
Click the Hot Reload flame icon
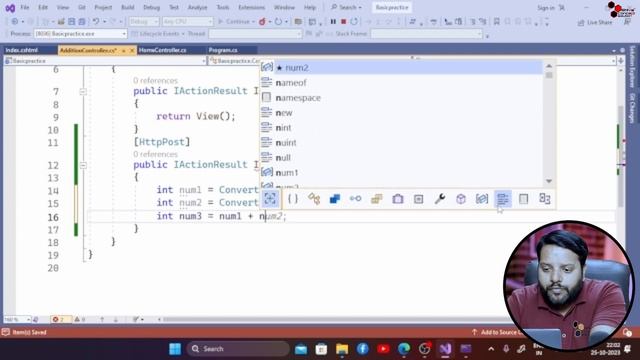[x=262, y=21]
